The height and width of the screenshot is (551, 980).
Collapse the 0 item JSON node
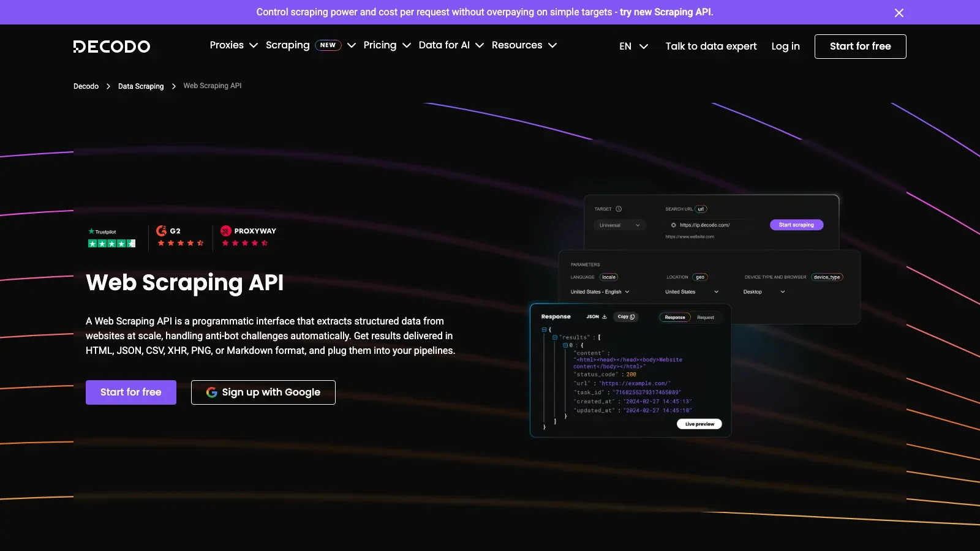[x=565, y=345]
